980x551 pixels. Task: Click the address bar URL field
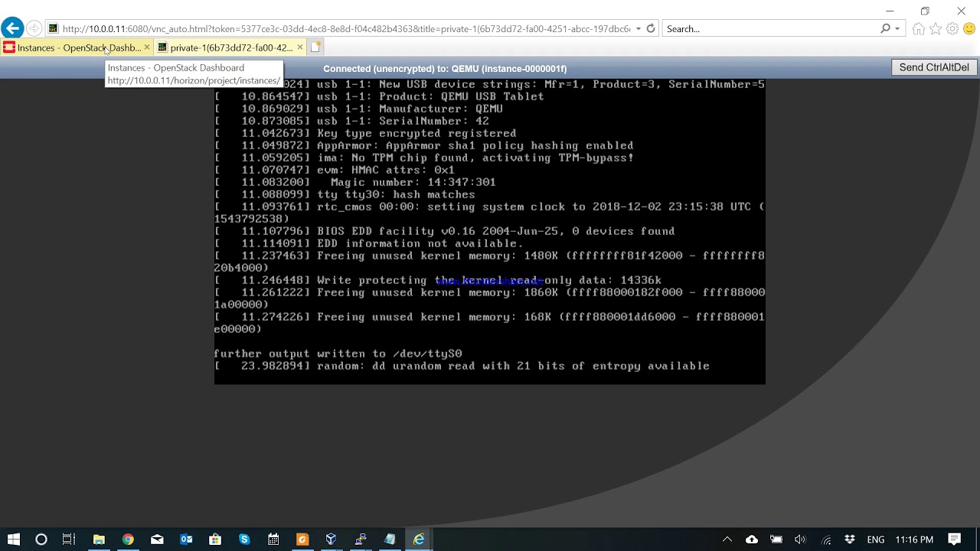click(346, 28)
